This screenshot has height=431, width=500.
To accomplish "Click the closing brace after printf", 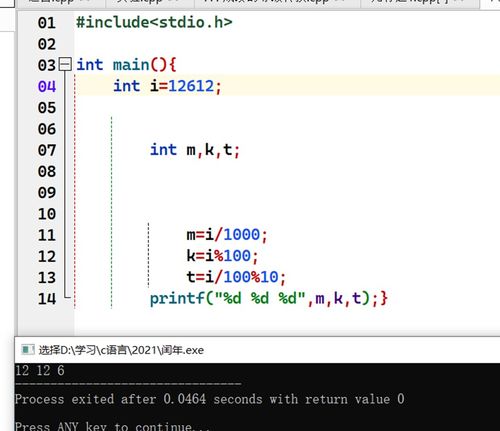I will (384, 298).
